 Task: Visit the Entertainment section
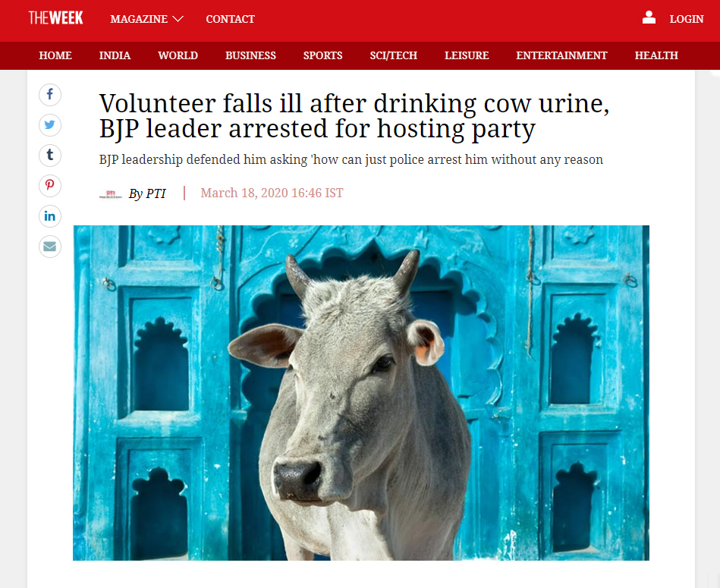561,55
